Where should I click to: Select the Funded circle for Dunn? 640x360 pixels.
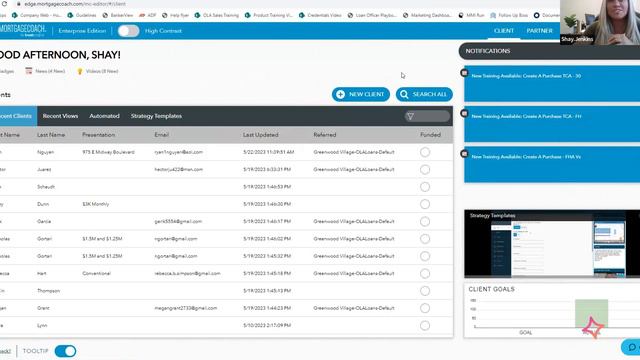(425, 204)
